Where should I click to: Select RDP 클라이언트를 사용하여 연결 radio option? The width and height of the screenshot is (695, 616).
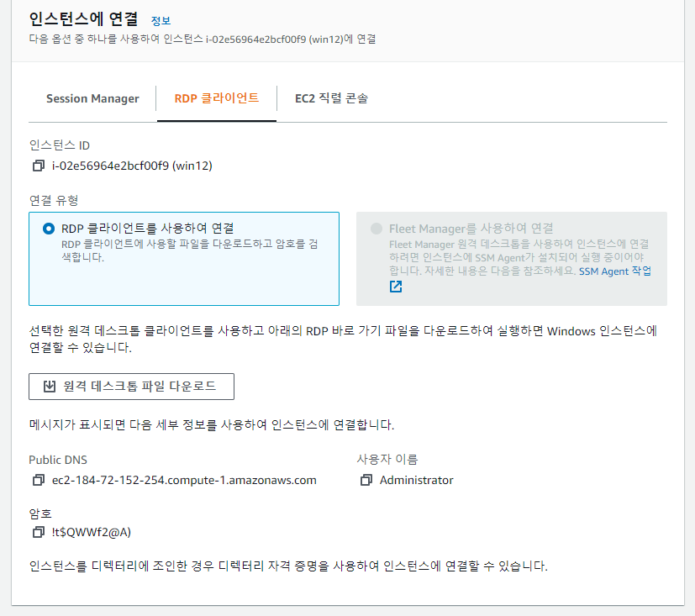(x=49, y=229)
